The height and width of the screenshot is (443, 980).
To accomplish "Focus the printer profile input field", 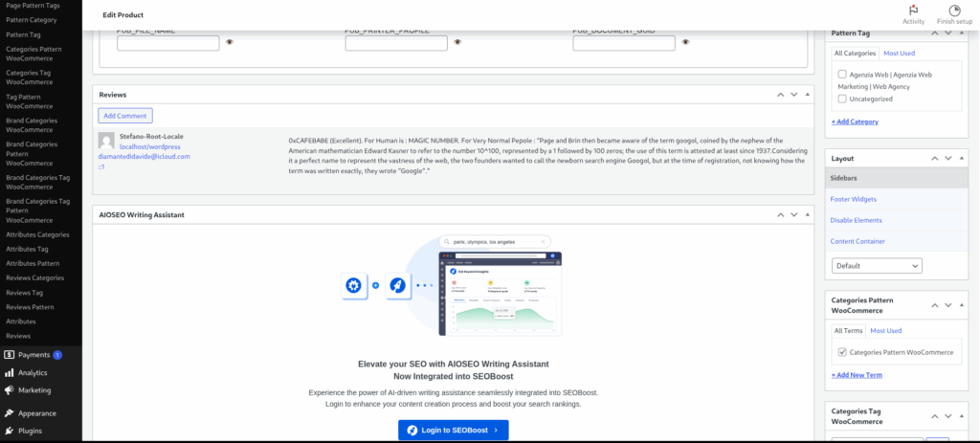I will (396, 43).
